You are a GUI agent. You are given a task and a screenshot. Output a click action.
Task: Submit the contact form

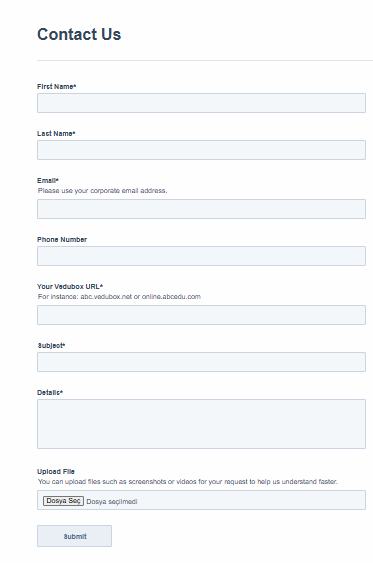(74, 536)
